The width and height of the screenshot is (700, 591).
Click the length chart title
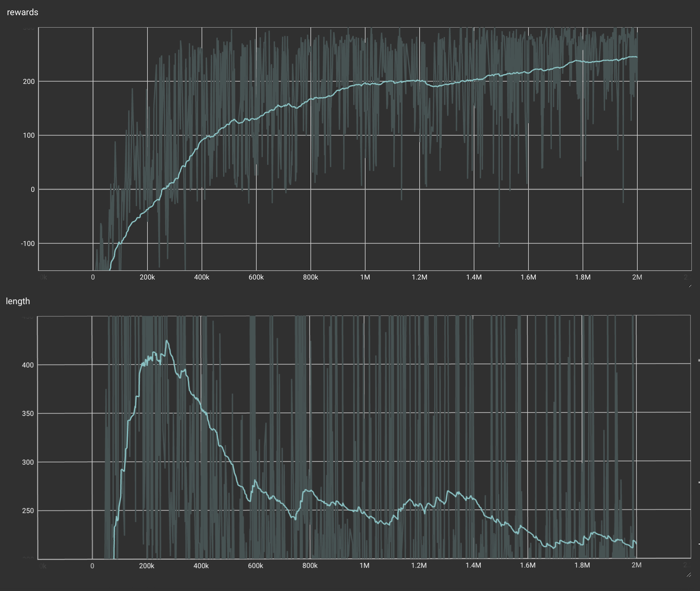[x=18, y=301]
